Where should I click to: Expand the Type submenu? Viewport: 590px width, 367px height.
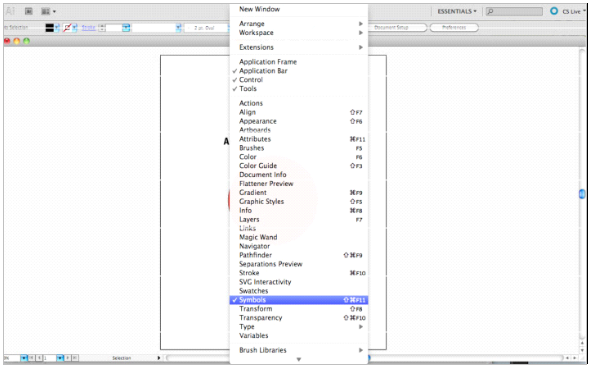tap(299, 327)
